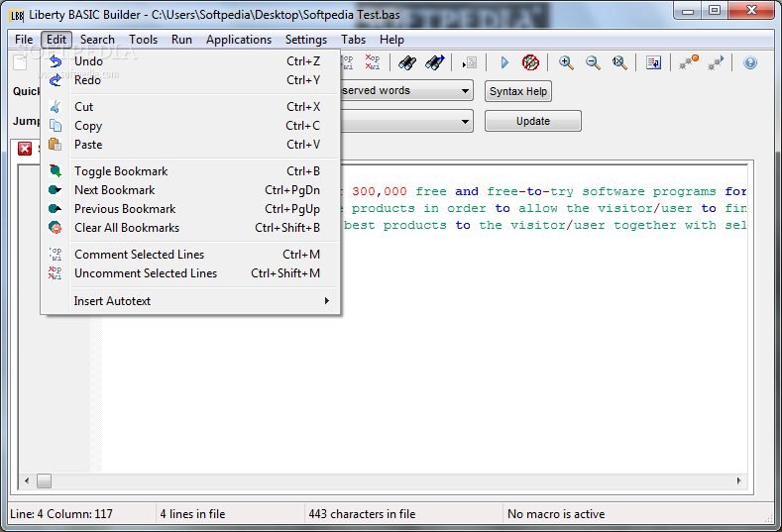Image resolution: width=782 pixels, height=532 pixels.
Task: Click the Next Bookmark icon
Action: [56, 190]
